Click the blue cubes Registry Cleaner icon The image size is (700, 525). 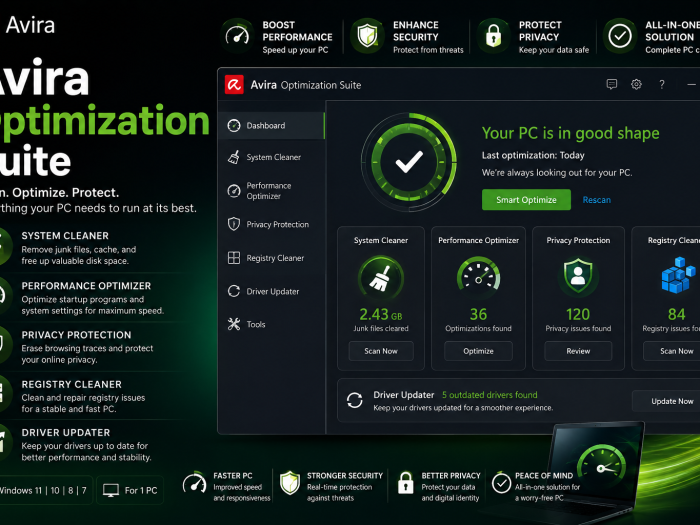tap(678, 275)
